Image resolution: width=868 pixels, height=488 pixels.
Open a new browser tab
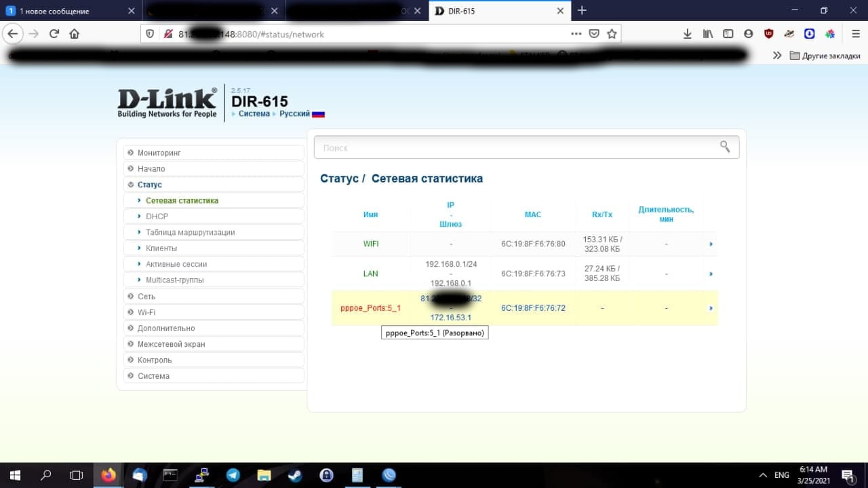click(581, 11)
